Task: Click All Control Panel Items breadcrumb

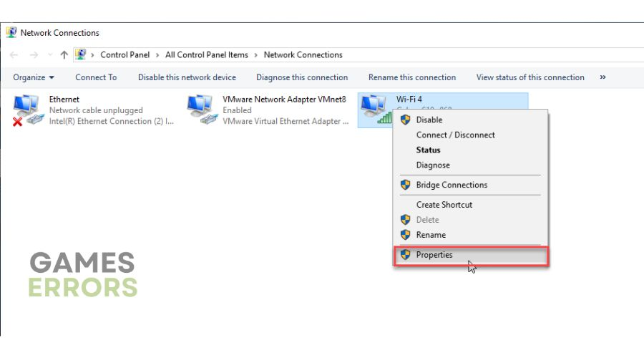Action: click(207, 54)
